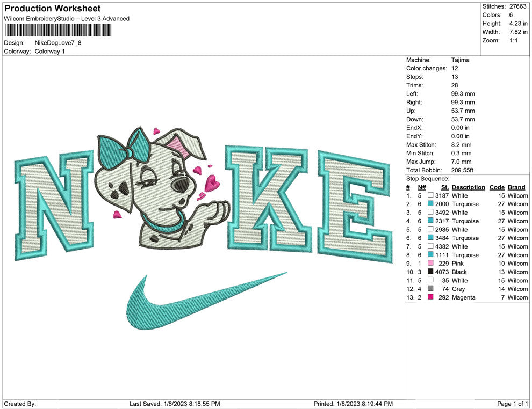Select the White swatch with 35 stitches

click(x=430, y=280)
